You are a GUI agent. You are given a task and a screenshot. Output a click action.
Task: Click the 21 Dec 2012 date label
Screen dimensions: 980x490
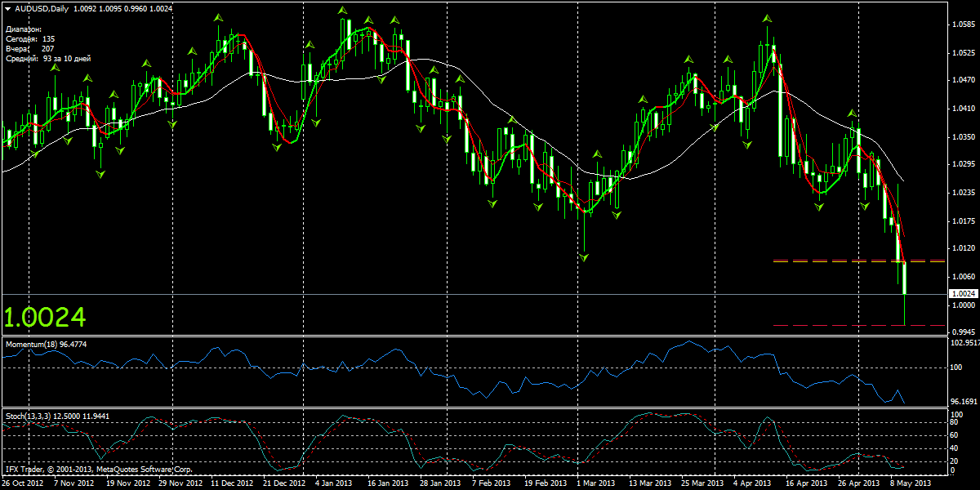[x=283, y=483]
